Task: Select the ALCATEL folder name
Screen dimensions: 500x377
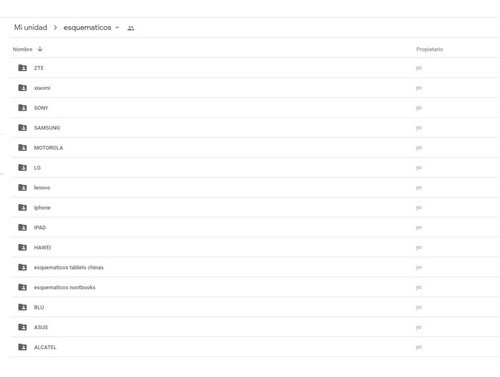Action: pyautogui.click(x=45, y=347)
